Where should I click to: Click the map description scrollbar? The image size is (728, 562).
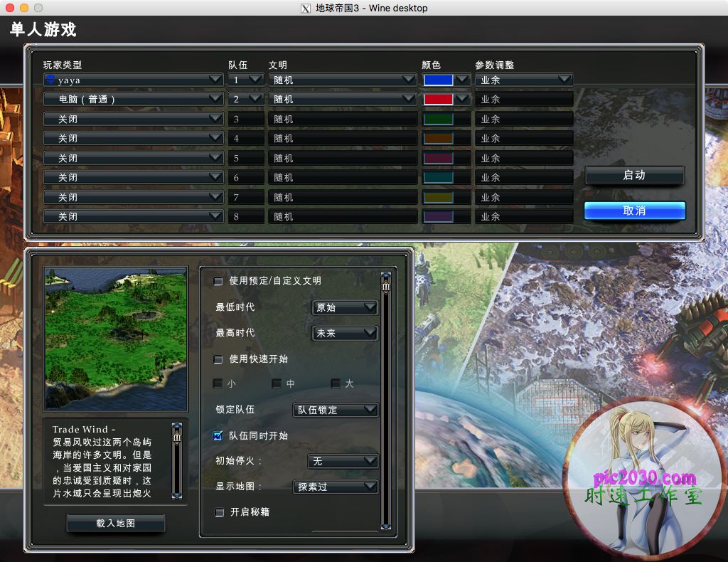(x=177, y=461)
